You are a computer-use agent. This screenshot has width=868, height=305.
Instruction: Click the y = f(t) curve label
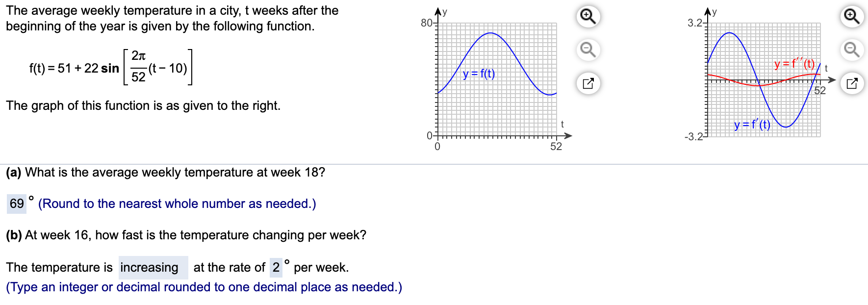478,74
